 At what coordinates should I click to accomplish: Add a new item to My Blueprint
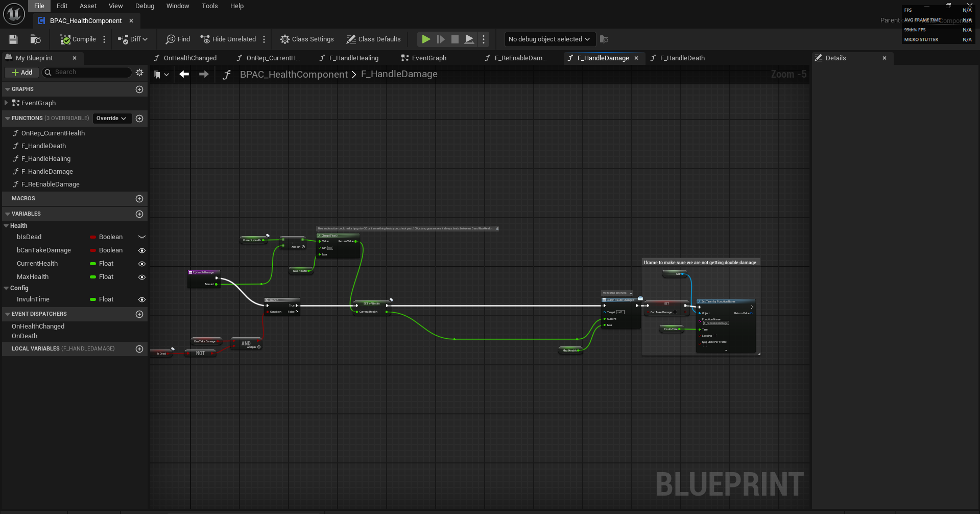[22, 73]
